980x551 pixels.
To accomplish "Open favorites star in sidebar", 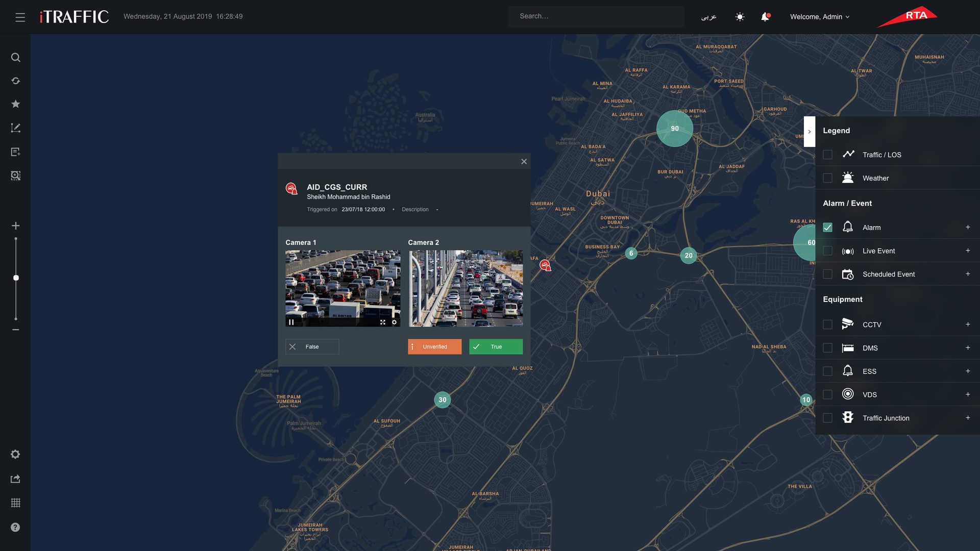I will [16, 104].
